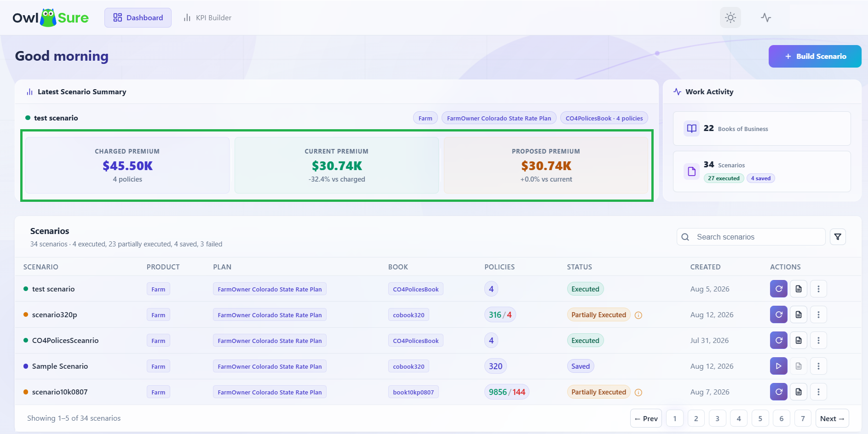View report document for scenario320p
Viewport: 868px width, 434px height.
coord(799,314)
